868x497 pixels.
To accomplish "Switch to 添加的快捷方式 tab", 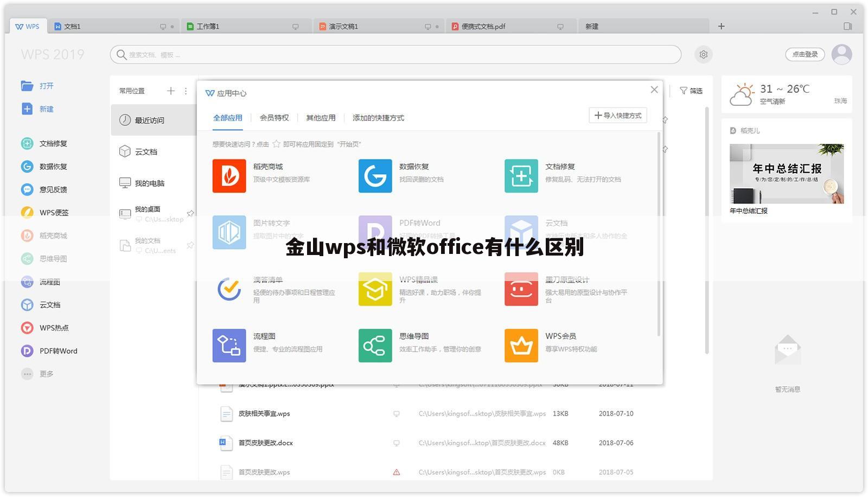I will [378, 118].
